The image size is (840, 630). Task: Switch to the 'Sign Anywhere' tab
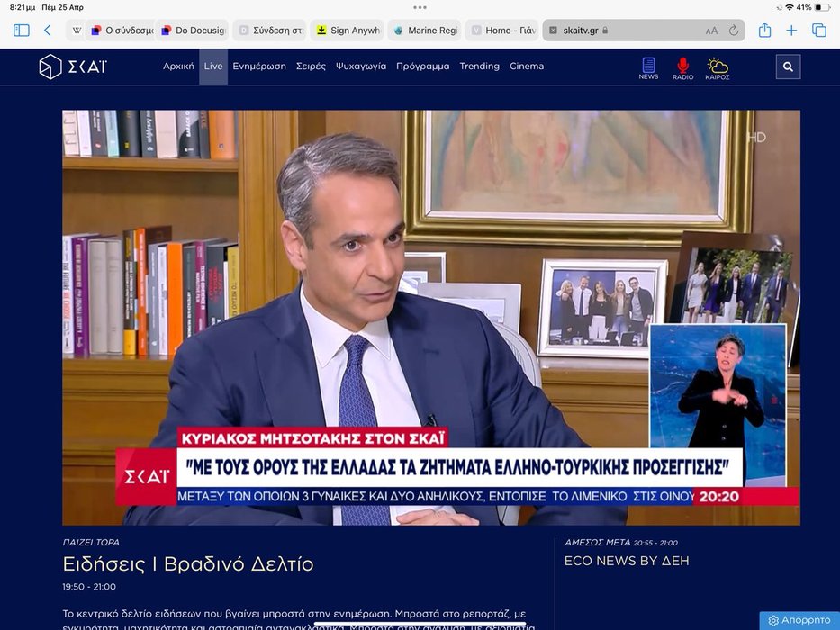(x=348, y=31)
